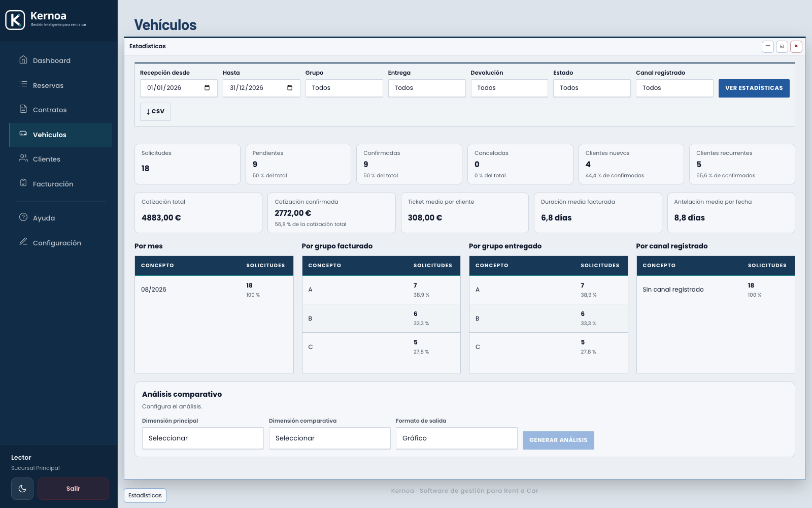This screenshot has height=508, width=812.
Task: Click the Dashboard home icon
Action: pyautogui.click(x=23, y=59)
